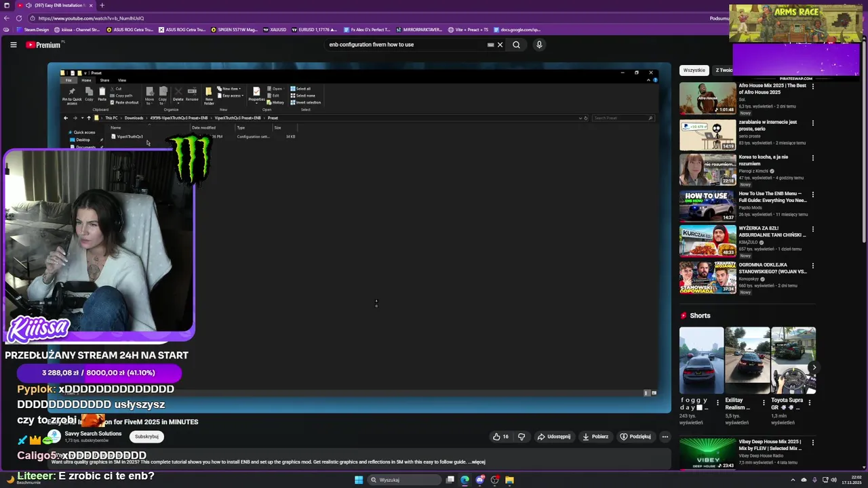The image size is (868, 488).
Task: Open File Explorer from the taskbar
Action: tap(509, 480)
